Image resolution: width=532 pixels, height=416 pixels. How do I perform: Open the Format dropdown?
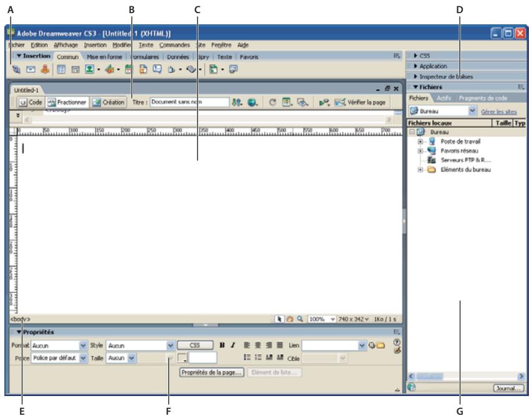[x=83, y=346]
